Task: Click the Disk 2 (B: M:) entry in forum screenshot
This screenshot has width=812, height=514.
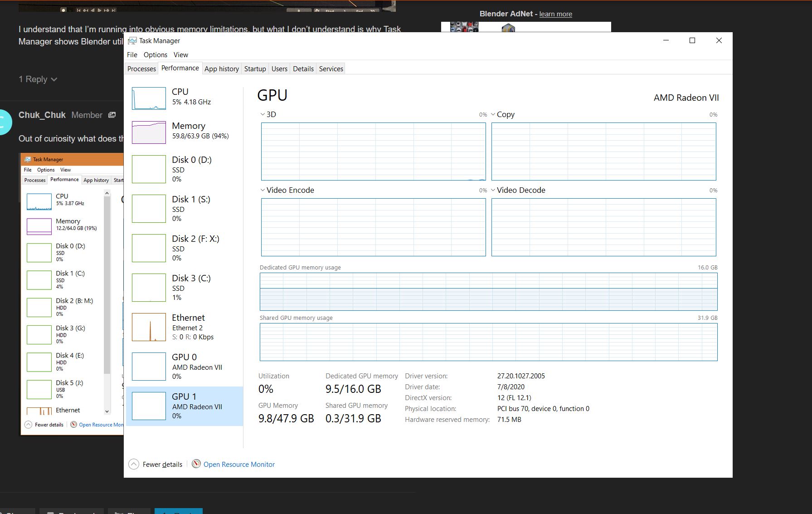Action: [x=65, y=307]
